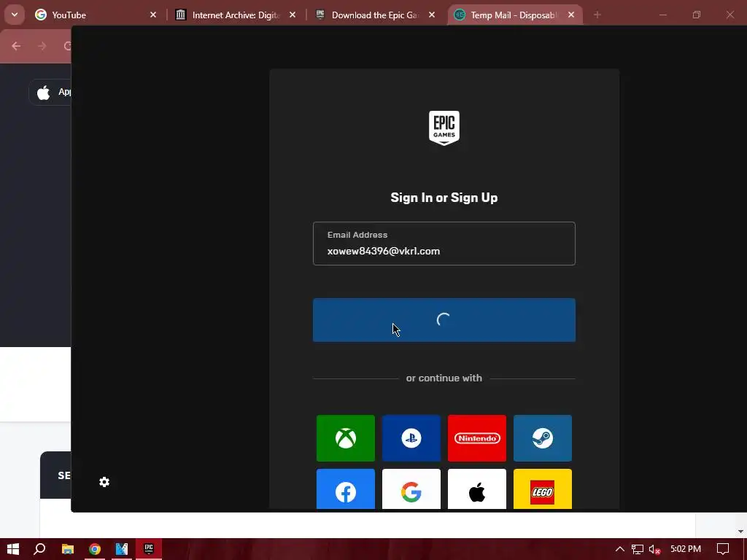Viewport: 747px width, 560px height.
Task: Sign in with Nintendo icon
Action: point(477,438)
